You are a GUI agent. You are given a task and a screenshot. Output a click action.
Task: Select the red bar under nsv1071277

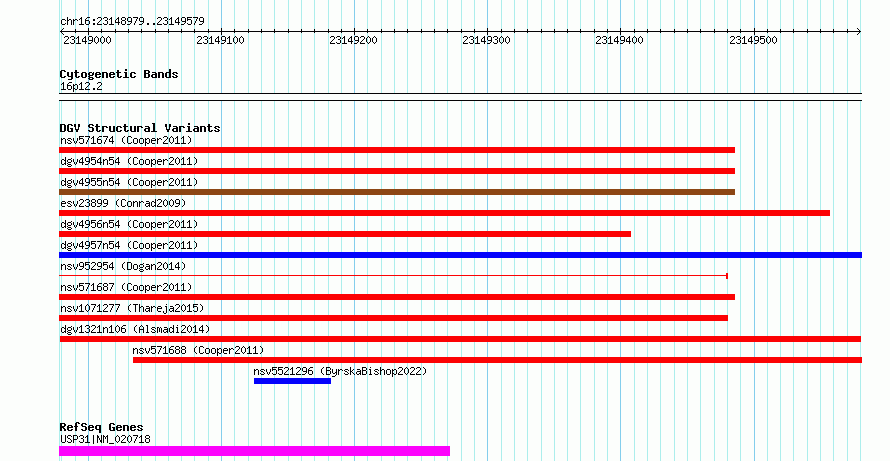(393, 318)
